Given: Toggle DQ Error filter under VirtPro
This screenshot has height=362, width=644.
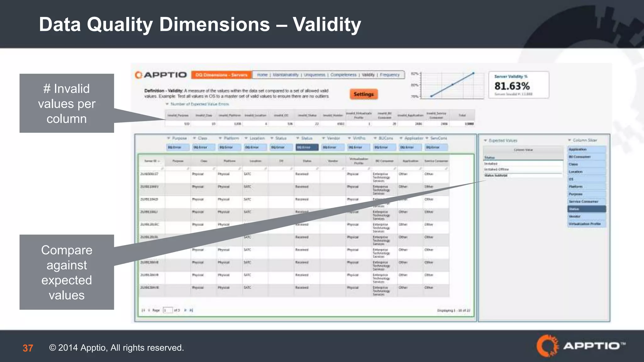Looking at the screenshot, I should coord(359,147).
